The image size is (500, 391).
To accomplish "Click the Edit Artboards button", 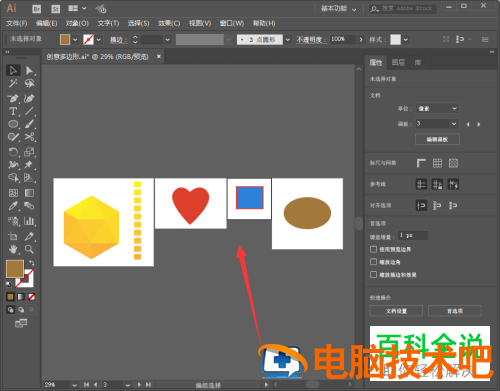I will [437, 139].
